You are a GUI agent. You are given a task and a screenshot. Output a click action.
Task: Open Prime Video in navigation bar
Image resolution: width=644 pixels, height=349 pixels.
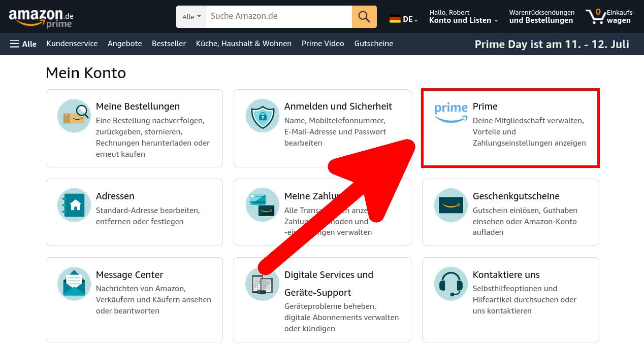(x=323, y=44)
